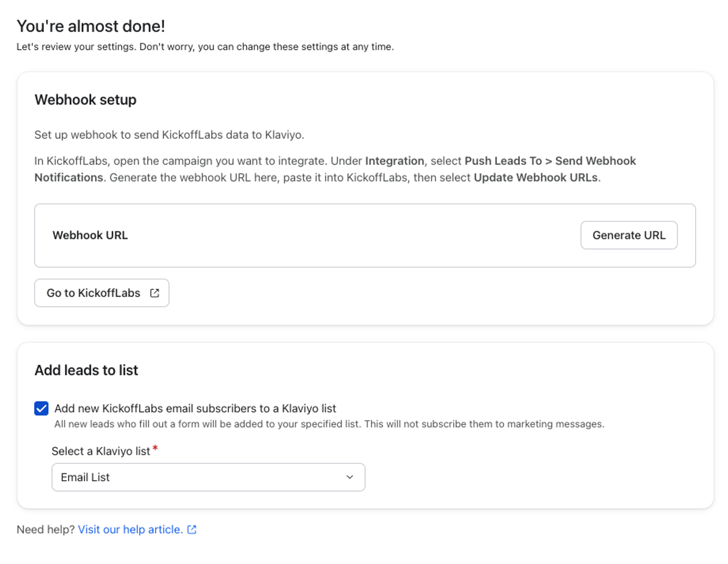Image resolution: width=728 pixels, height=564 pixels.
Task: Click the Add leads to list heading
Action: pos(86,370)
